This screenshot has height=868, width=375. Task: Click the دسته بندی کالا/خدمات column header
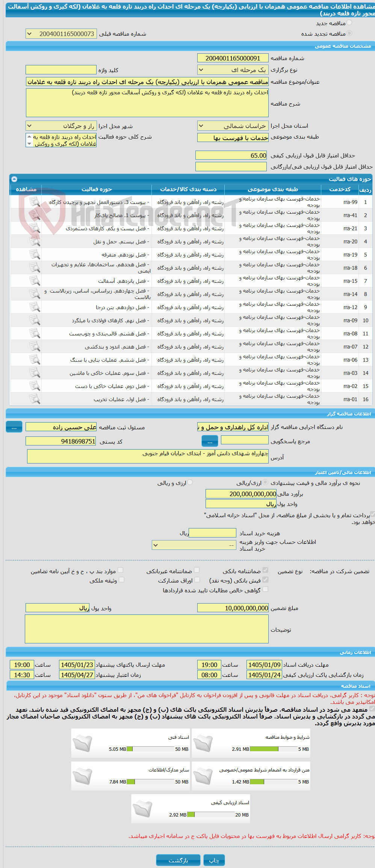click(188, 189)
